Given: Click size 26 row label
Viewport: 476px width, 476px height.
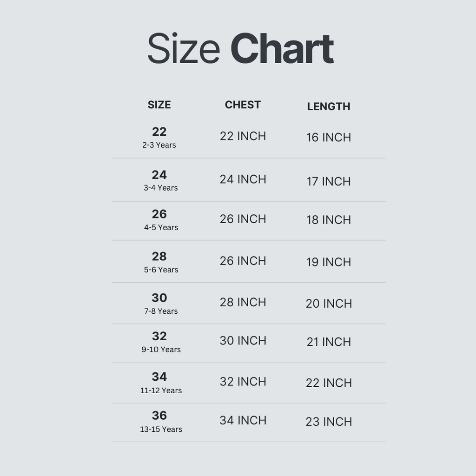Looking at the screenshot, I should tap(159, 214).
